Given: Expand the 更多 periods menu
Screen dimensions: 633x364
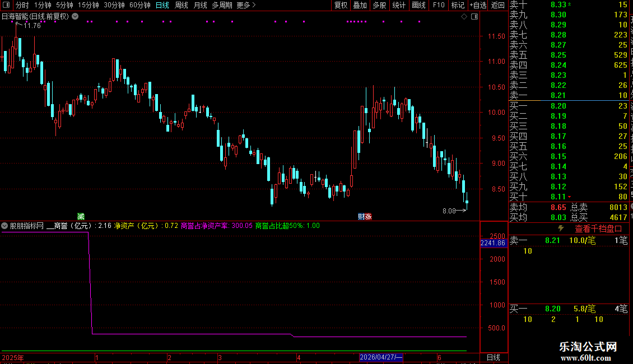Looking at the screenshot, I should tap(246, 5).
